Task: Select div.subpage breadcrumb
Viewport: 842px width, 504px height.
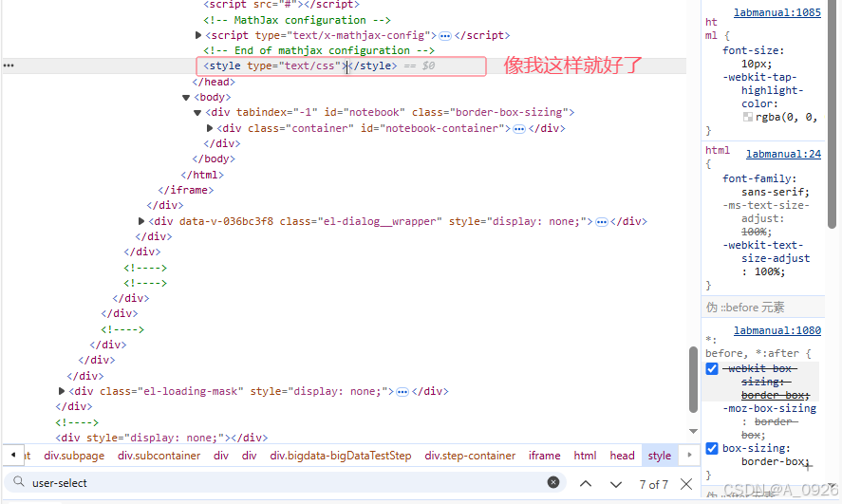Action: (x=74, y=456)
